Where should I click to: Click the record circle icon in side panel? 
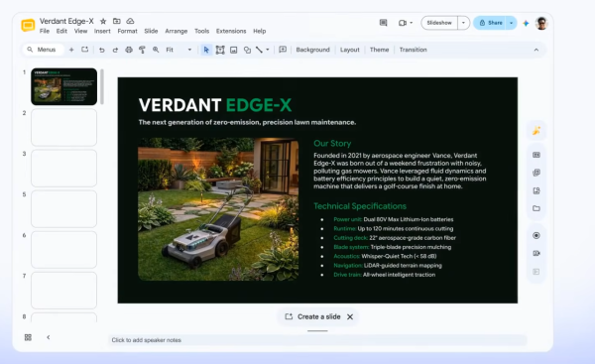click(x=536, y=235)
